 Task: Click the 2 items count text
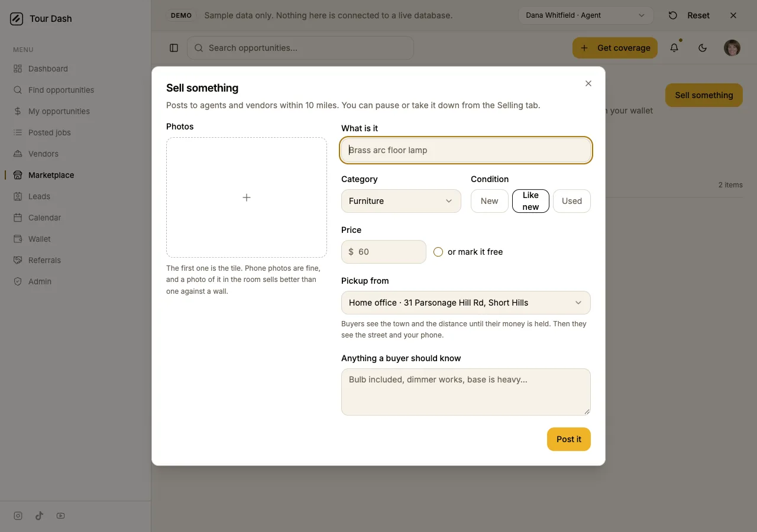coord(730,185)
